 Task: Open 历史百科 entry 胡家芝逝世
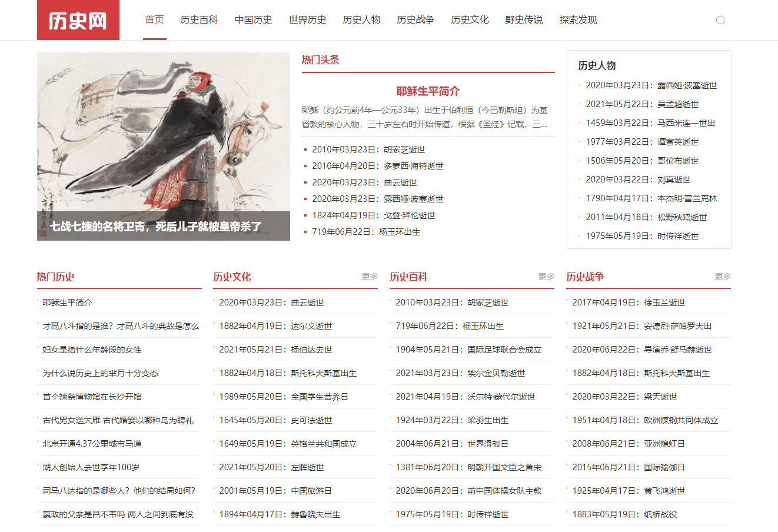point(452,302)
